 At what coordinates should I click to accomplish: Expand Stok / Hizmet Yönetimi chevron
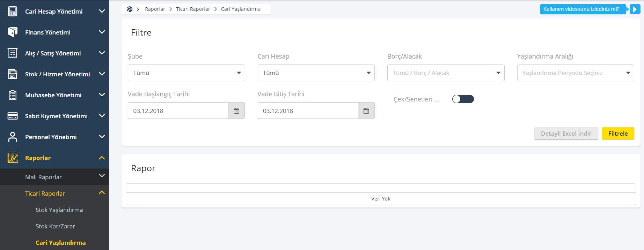pos(102,74)
